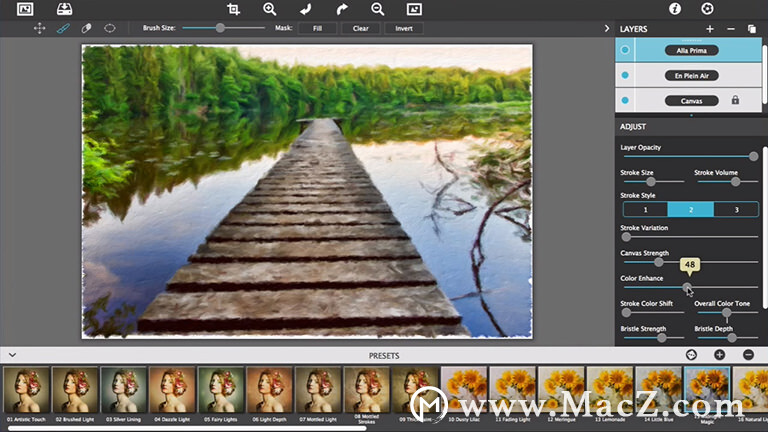The height and width of the screenshot is (432, 768).
Task: Click the Adjust panel vertical scrollbar
Action: click(x=765, y=228)
